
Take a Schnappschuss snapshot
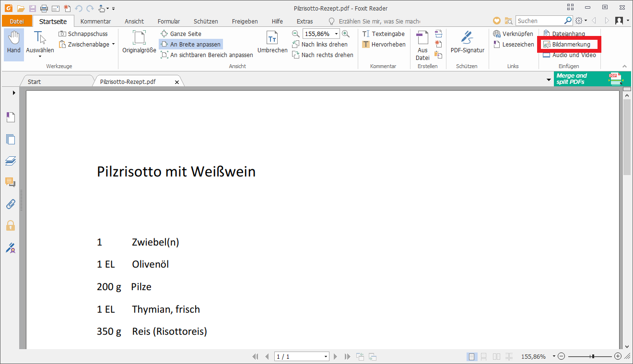click(83, 34)
